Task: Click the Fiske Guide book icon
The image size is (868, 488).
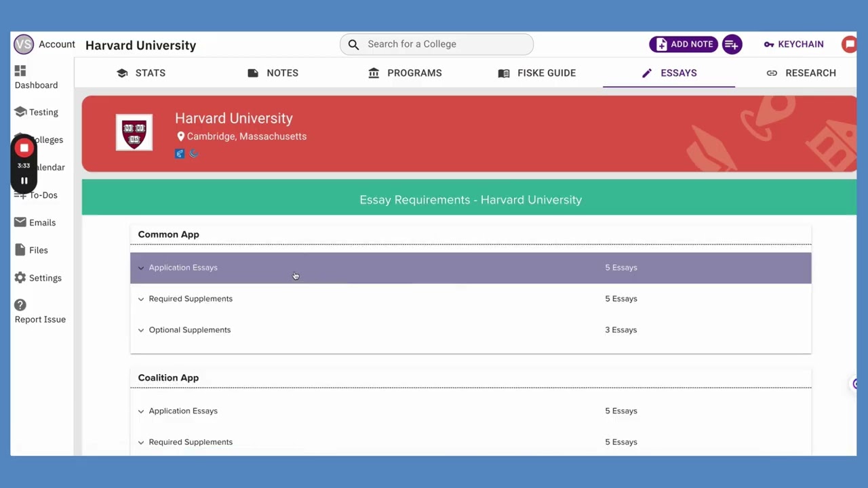Action: (504, 73)
